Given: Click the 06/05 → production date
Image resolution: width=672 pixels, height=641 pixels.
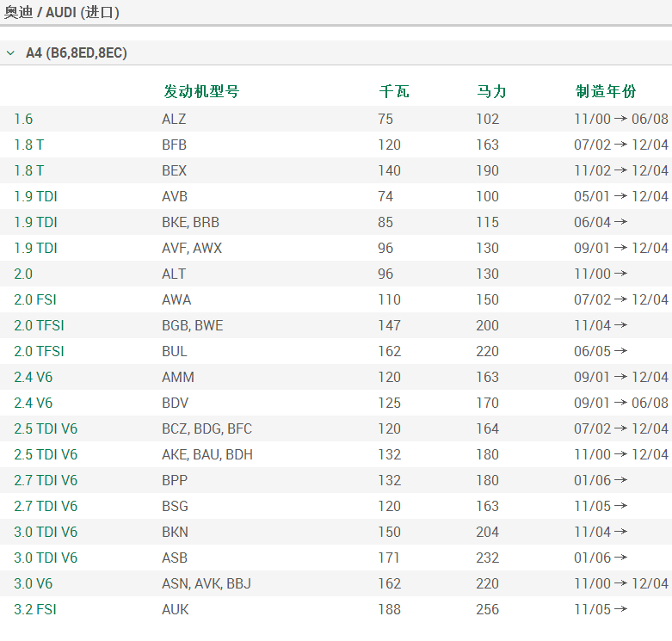Looking at the screenshot, I should click(601, 351).
